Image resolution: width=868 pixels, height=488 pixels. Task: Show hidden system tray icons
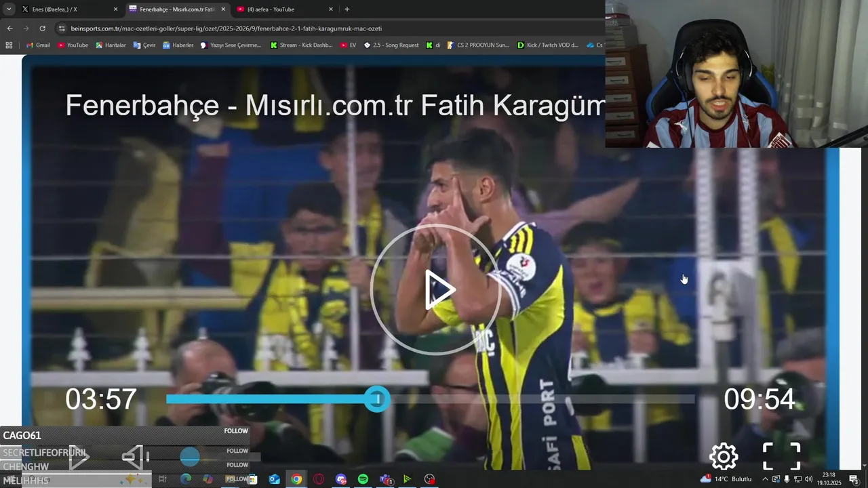click(x=766, y=479)
